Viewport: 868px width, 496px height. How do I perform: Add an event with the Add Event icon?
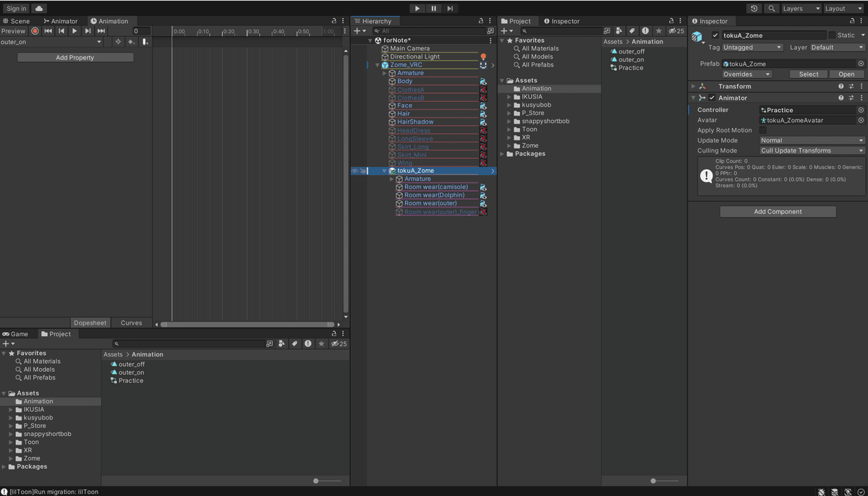pyautogui.click(x=145, y=42)
